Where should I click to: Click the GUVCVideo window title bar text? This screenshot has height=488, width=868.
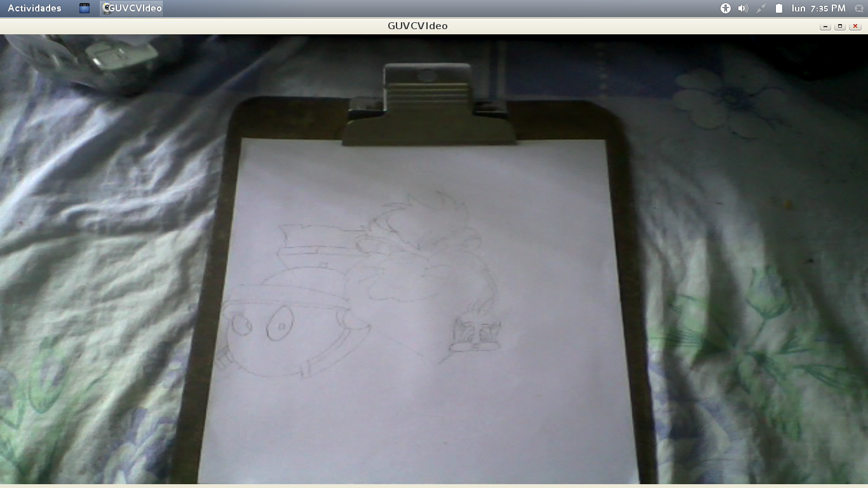pyautogui.click(x=417, y=26)
